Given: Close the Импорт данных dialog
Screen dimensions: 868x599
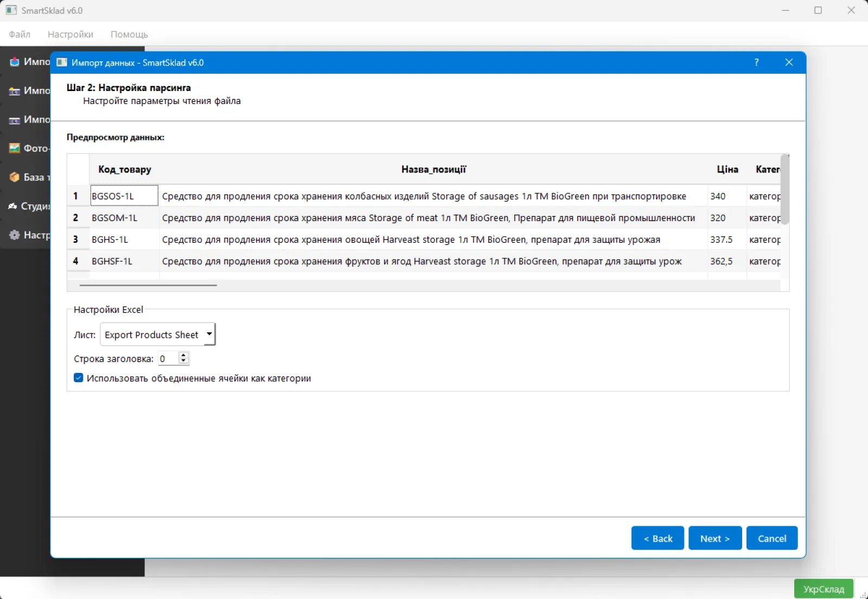Looking at the screenshot, I should point(789,62).
